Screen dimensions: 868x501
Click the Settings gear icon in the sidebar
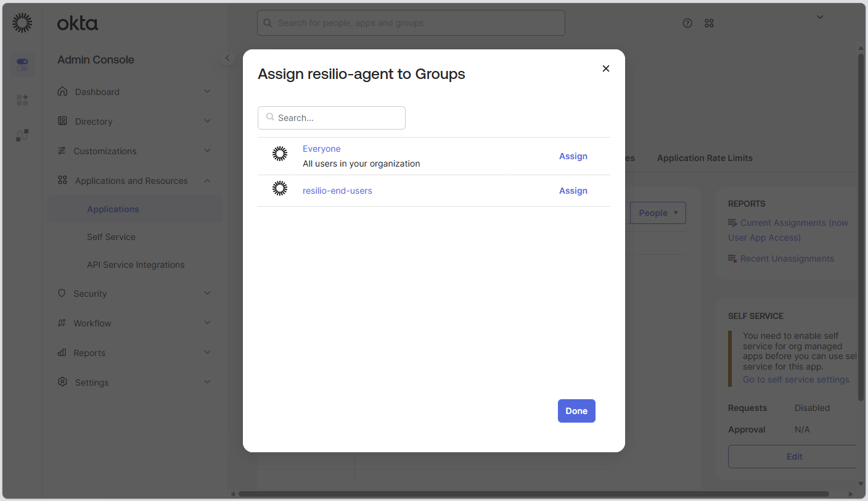tap(62, 382)
